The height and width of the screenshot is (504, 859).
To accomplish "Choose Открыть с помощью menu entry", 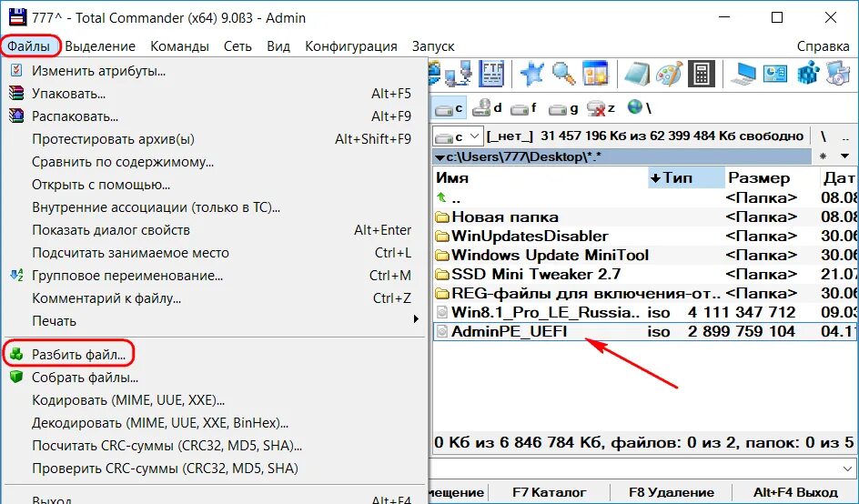I will click(214, 185).
